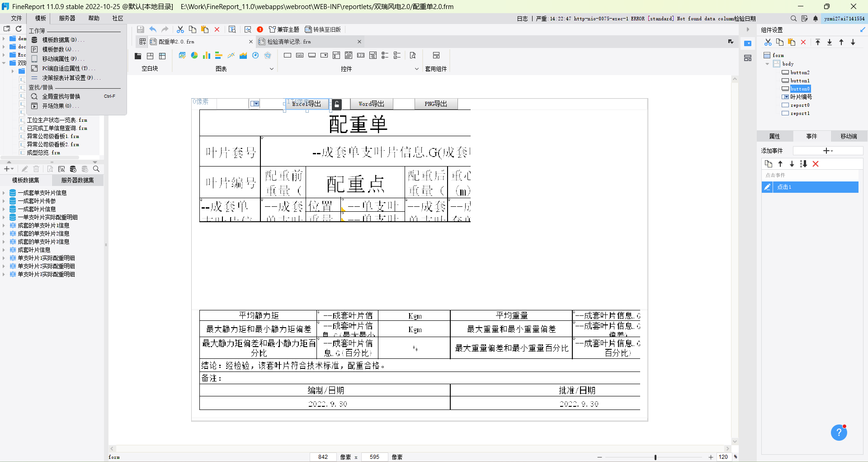Adjust the zoom slider handle

coord(655,457)
